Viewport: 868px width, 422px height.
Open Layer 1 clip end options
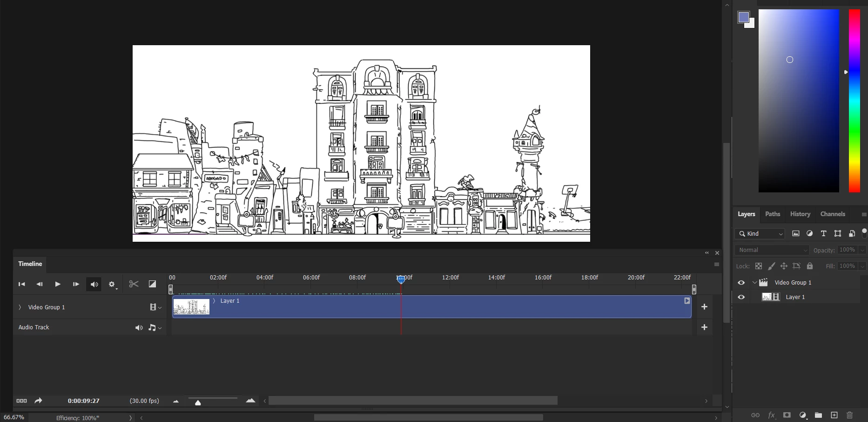click(687, 301)
